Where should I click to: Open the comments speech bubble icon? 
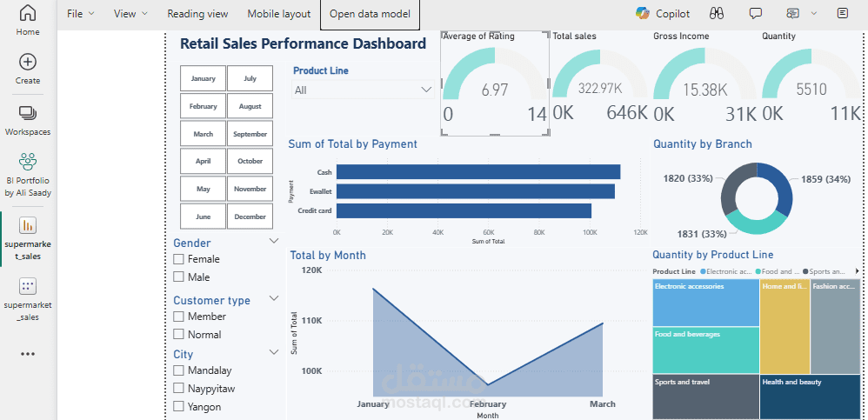tap(756, 13)
